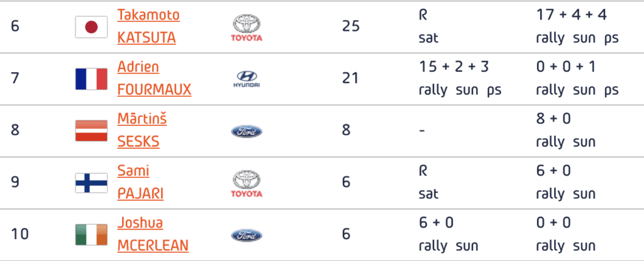This screenshot has height=261, width=644.
Task: Click the Hyundai logo for Fourmaux
Action: pyautogui.click(x=247, y=79)
